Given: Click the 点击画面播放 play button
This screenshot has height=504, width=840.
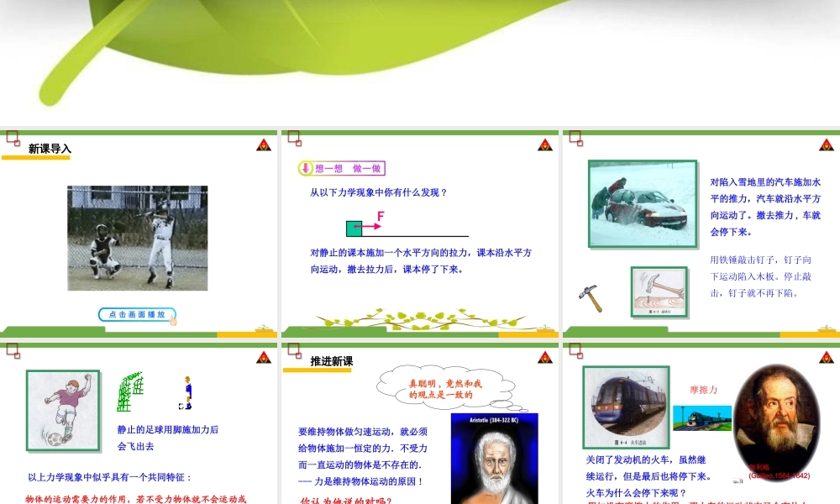Looking at the screenshot, I should (137, 314).
